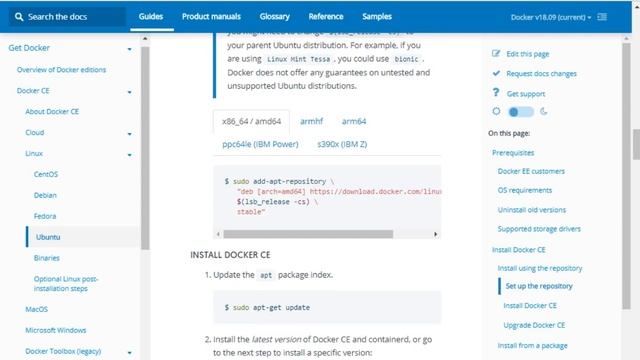Click the right panel vertical scrollbar
Image resolution: width=640 pixels, height=360 pixels.
626,176
